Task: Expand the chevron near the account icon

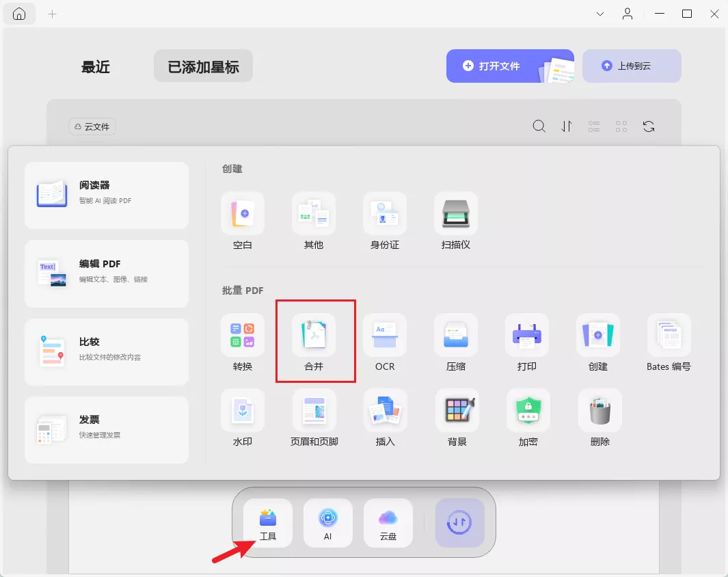Action: (599, 14)
